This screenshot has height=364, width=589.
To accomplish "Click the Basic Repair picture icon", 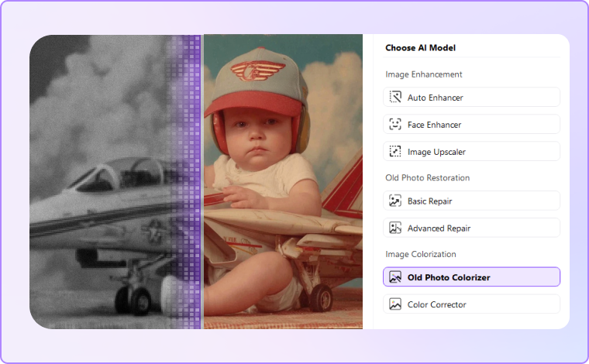I will (x=394, y=201).
